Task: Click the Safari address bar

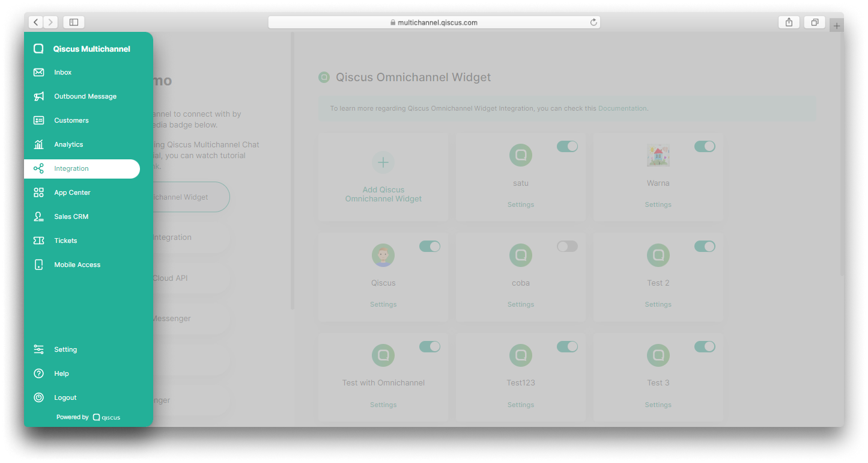Action: coord(434,22)
